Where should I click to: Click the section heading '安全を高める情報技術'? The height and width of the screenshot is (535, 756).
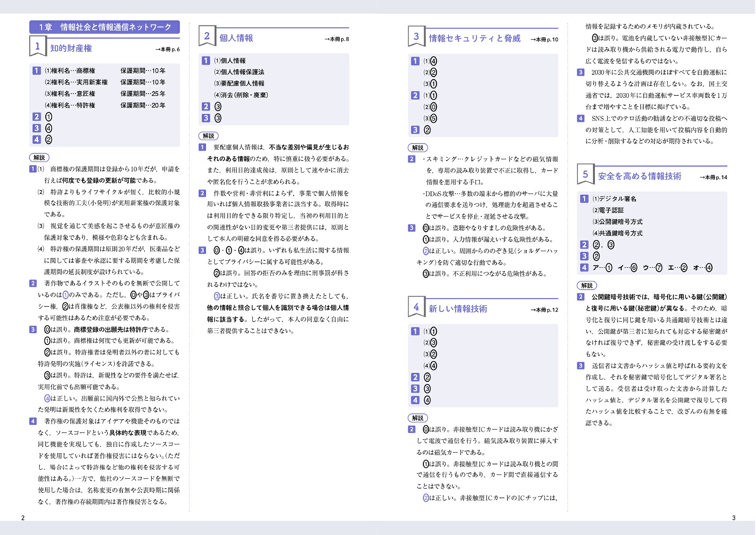point(639,176)
